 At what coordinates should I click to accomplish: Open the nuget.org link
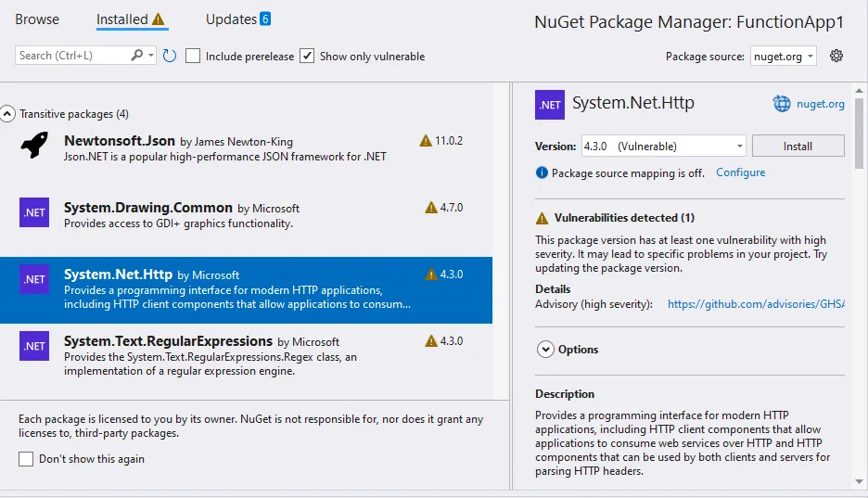[x=821, y=104]
